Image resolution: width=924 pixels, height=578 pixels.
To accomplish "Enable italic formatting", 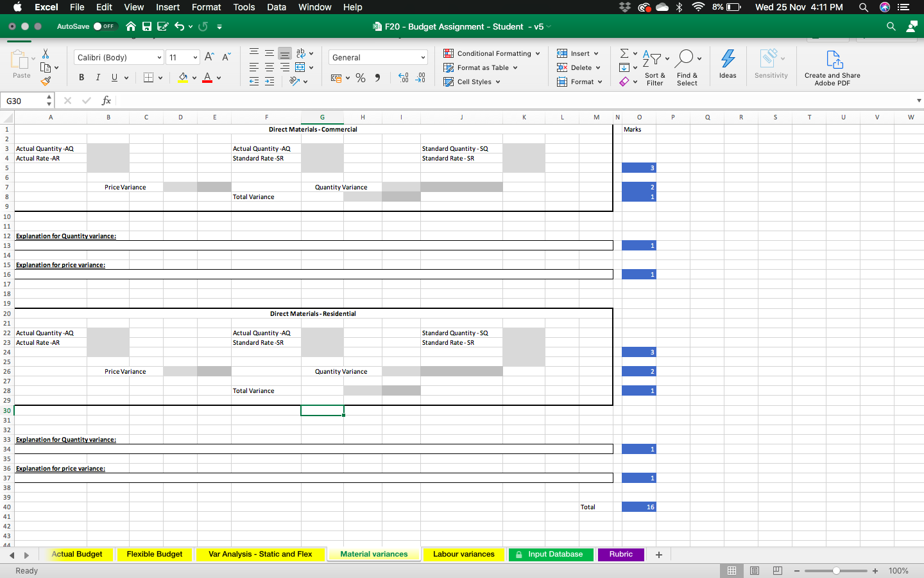I will point(97,77).
